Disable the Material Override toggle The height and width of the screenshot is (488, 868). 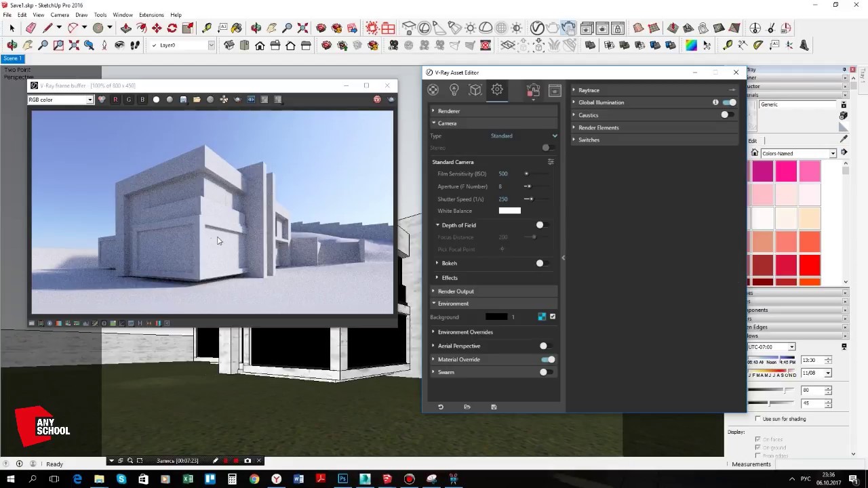tap(548, 359)
